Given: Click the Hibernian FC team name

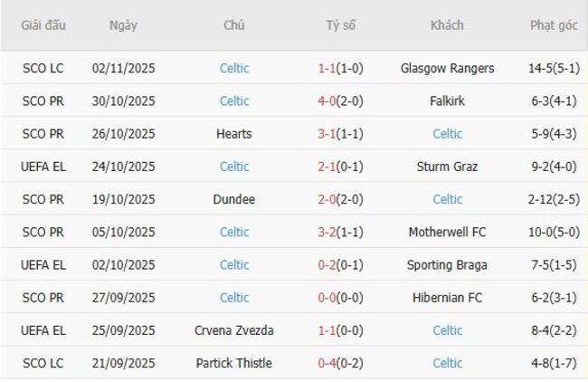Looking at the screenshot, I should 447,297.
